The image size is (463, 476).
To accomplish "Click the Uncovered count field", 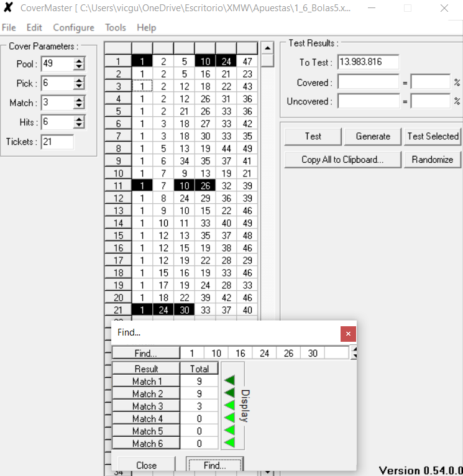I will coord(368,101).
